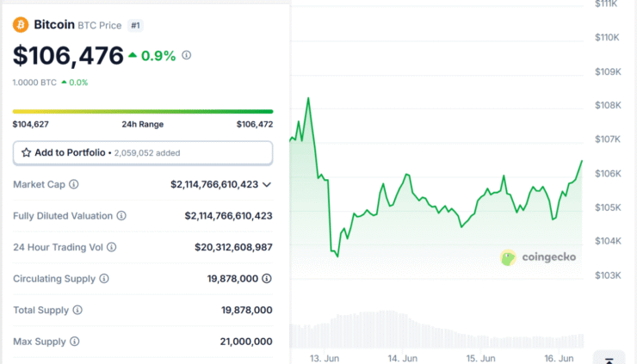Click info icon beside 24 Hour Trading Vol
Viewport: 637px width, 364px height.
[111, 247]
